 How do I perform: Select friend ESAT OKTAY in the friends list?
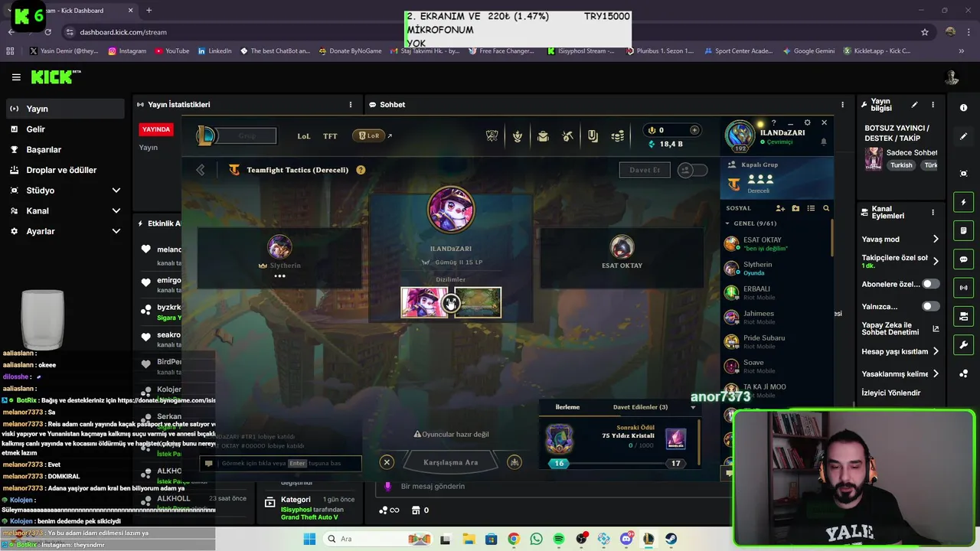point(776,243)
